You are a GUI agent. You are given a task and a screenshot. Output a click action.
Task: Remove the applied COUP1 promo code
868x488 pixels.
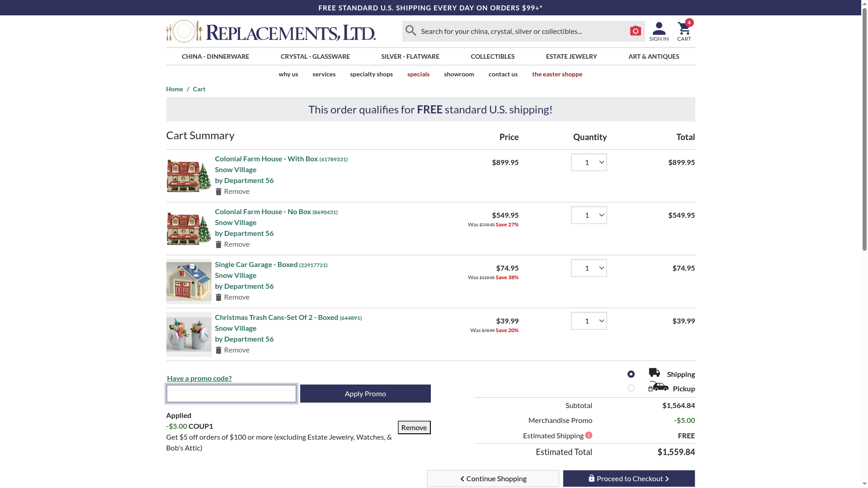tap(414, 427)
